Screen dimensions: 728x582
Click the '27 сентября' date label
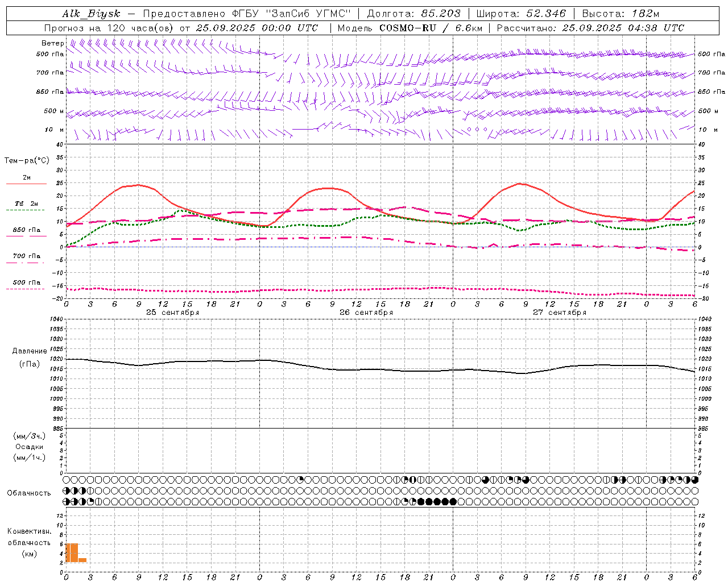560,313
